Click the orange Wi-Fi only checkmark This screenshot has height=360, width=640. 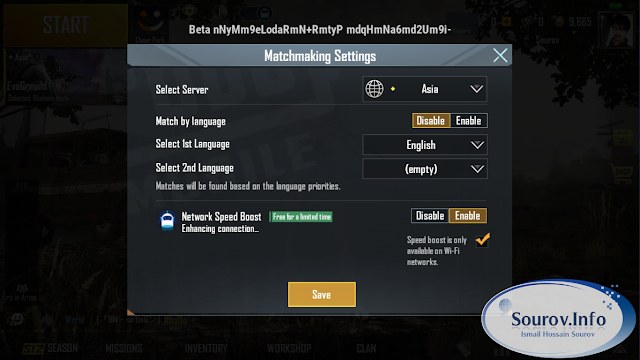click(x=483, y=240)
